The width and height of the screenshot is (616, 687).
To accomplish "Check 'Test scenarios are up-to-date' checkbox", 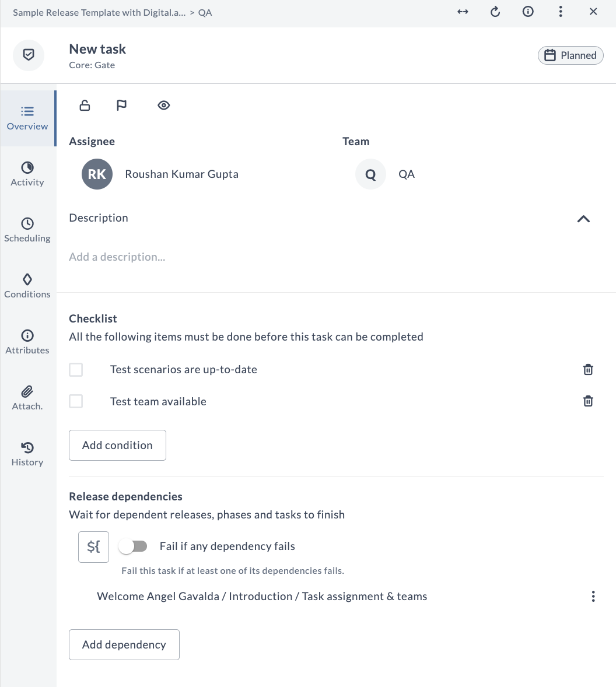I will (76, 369).
